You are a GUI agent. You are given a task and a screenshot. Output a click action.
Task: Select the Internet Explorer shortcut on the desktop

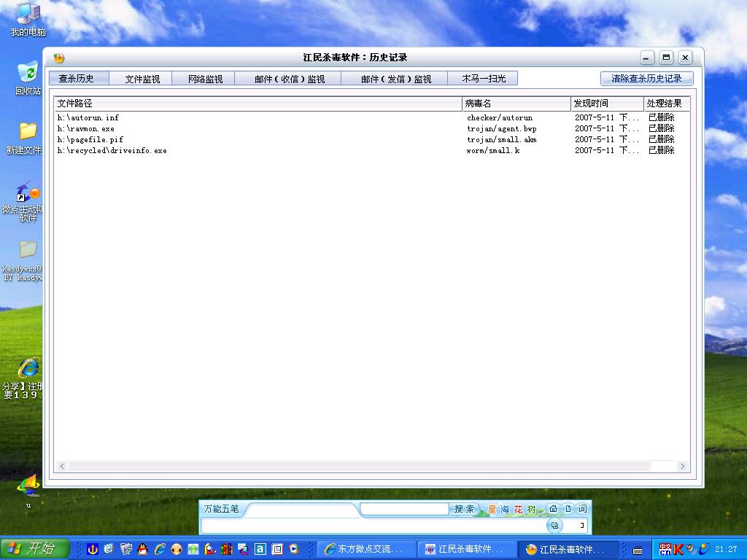[23, 378]
